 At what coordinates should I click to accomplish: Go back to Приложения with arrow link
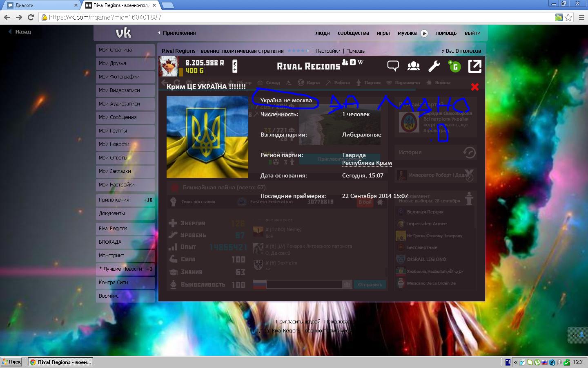tap(177, 33)
